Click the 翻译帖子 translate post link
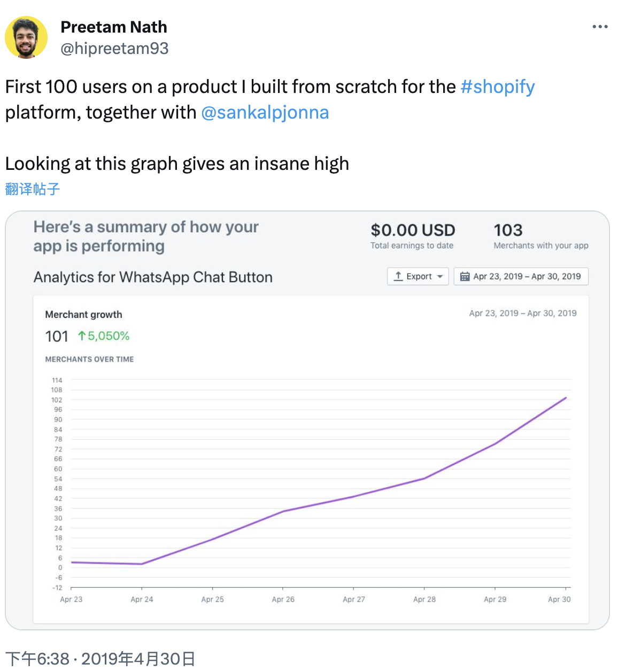This screenshot has width=618, height=672. pos(33,189)
